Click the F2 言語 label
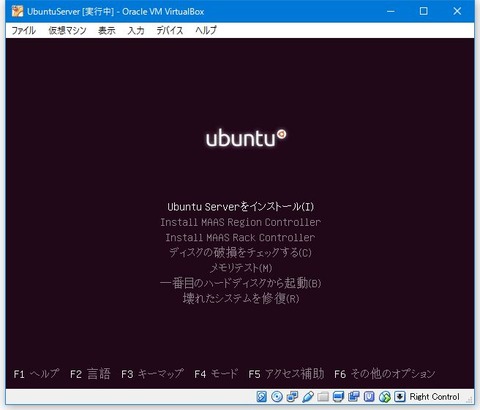The image size is (480, 410). (90, 374)
